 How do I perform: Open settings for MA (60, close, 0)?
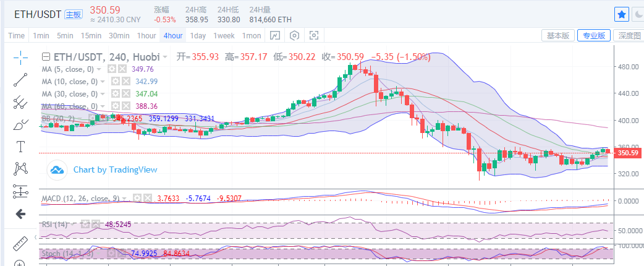click(x=115, y=106)
